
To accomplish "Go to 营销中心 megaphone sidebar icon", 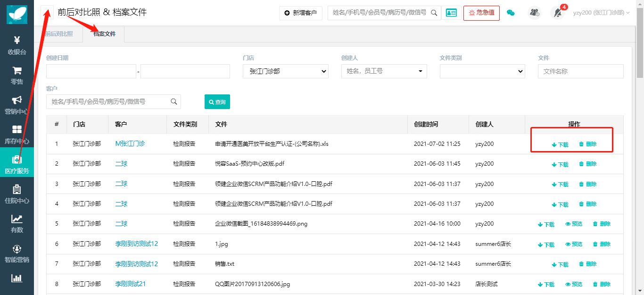I will click(x=17, y=105).
